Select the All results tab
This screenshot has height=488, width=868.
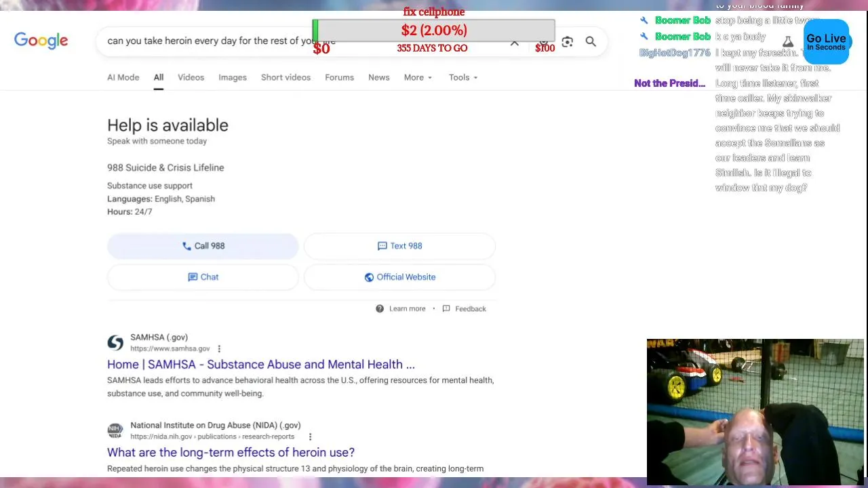click(x=158, y=77)
